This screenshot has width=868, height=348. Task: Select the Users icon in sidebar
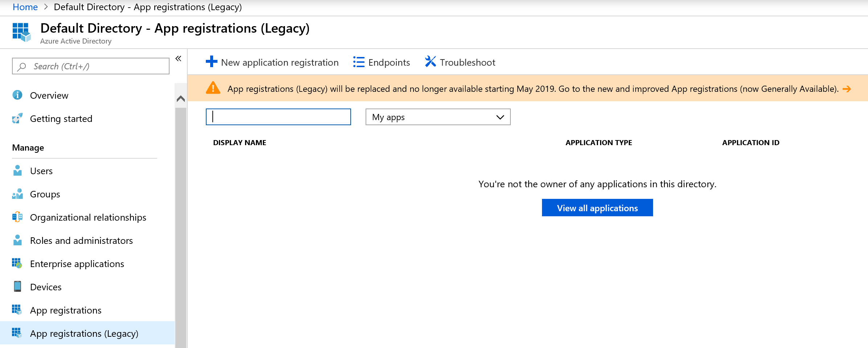tap(17, 171)
